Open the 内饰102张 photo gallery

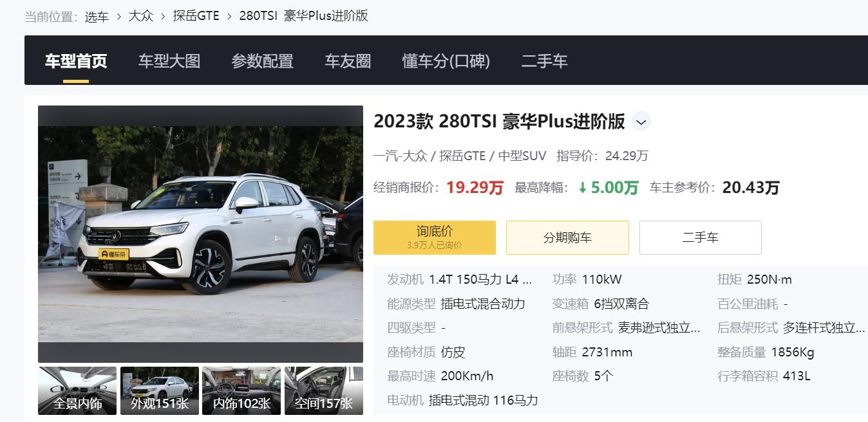(241, 390)
